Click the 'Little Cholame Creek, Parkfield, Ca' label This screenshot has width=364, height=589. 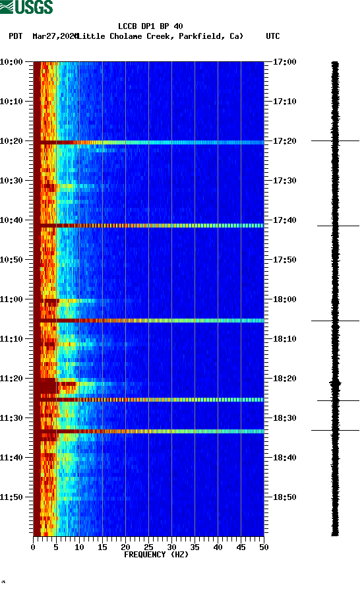[160, 36]
